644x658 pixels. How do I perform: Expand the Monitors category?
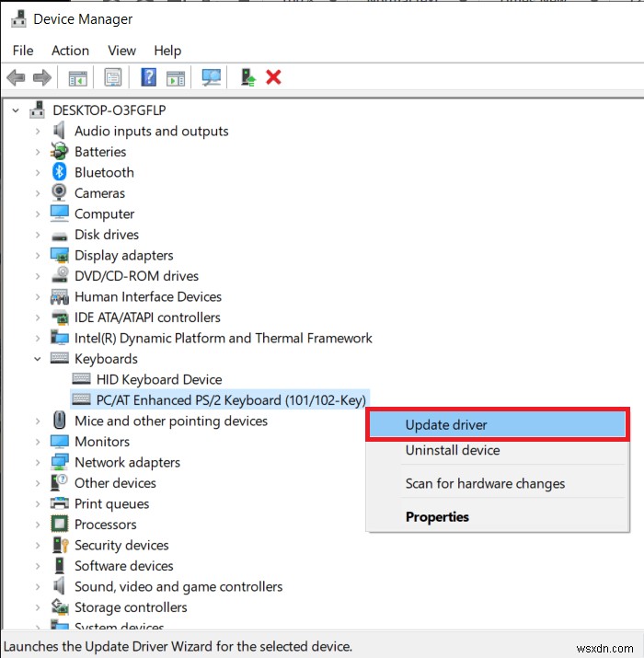(38, 442)
